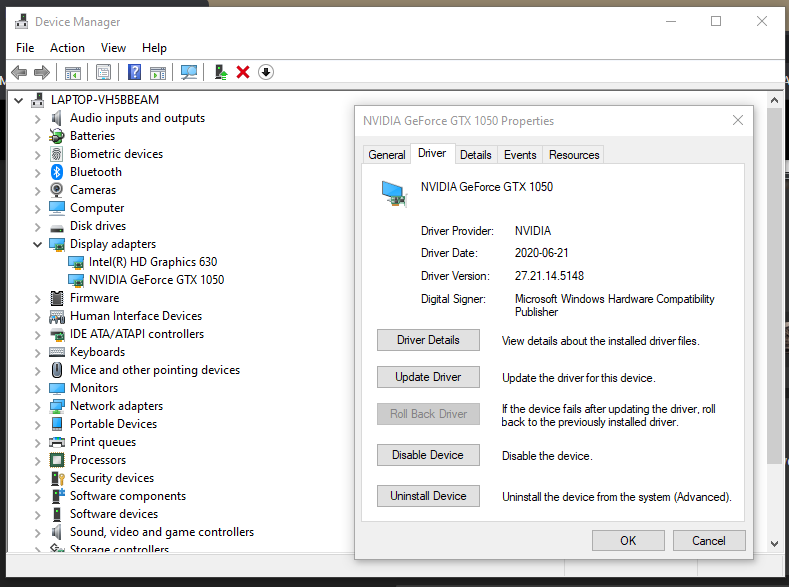The width and height of the screenshot is (789, 587).
Task: Maximize the Device Manager window
Action: click(716, 21)
